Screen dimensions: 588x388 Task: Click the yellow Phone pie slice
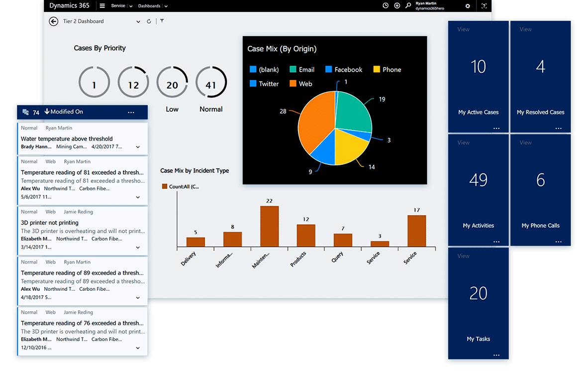[x=349, y=146]
